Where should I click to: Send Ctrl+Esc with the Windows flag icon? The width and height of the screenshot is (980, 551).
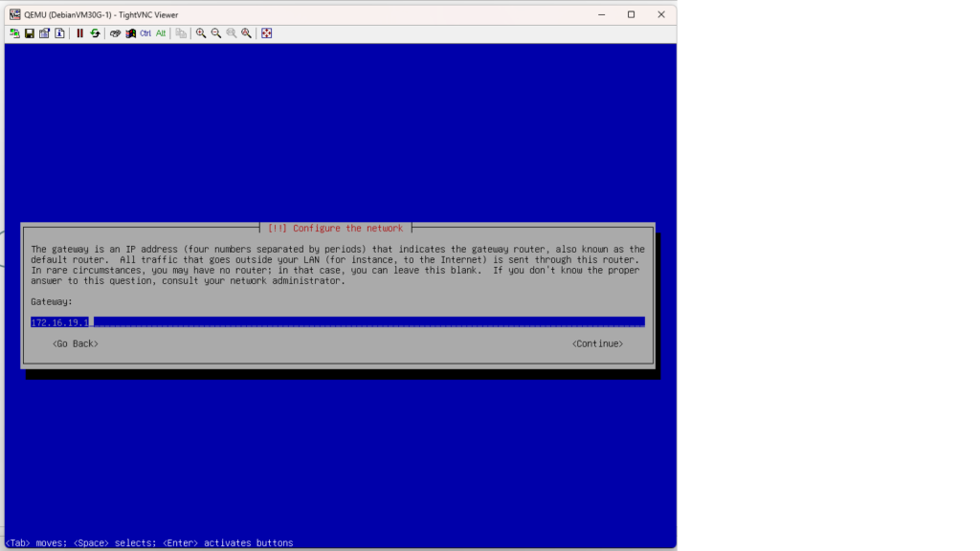(130, 33)
